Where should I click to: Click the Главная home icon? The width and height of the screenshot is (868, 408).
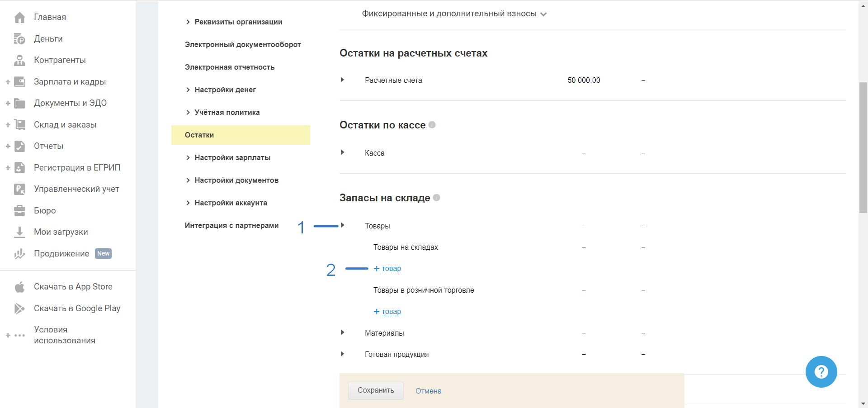click(19, 18)
